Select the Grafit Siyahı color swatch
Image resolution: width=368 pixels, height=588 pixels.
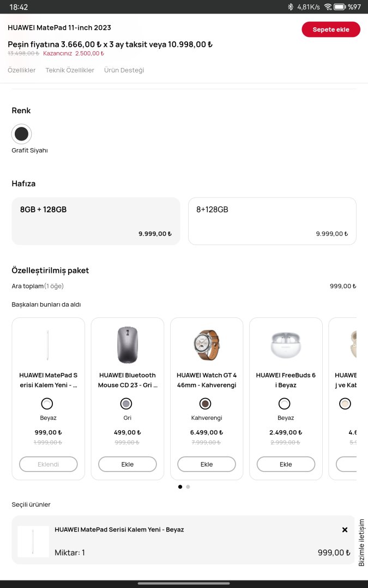pos(22,134)
